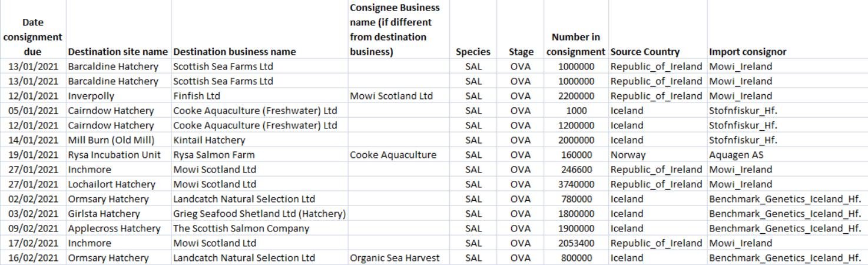Image resolution: width=868 pixels, height=265 pixels.
Task: Select the "Species" column header
Action: 473,52
